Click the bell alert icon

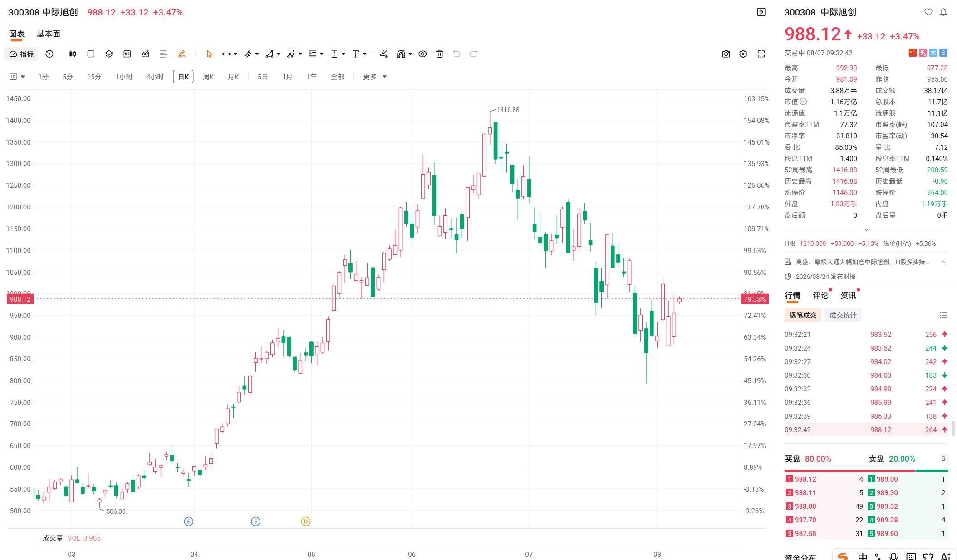[943, 12]
